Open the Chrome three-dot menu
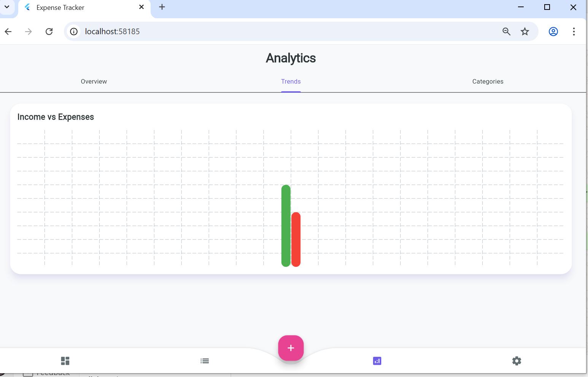 point(574,32)
